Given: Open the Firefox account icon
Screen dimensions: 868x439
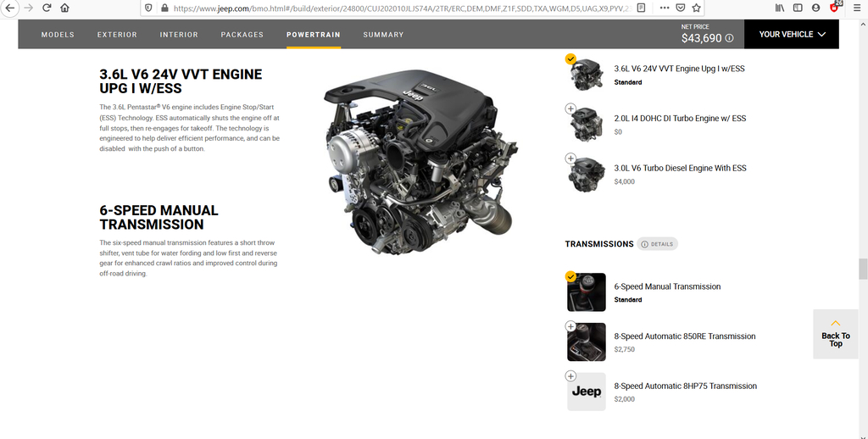Looking at the screenshot, I should 815,8.
